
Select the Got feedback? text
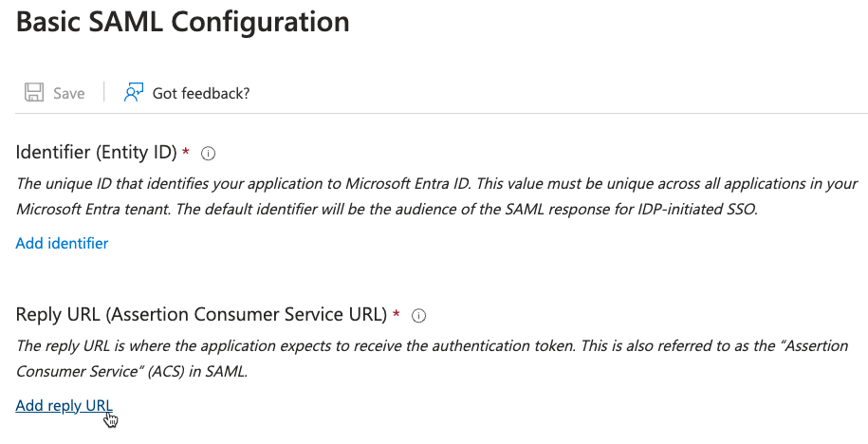point(201,93)
